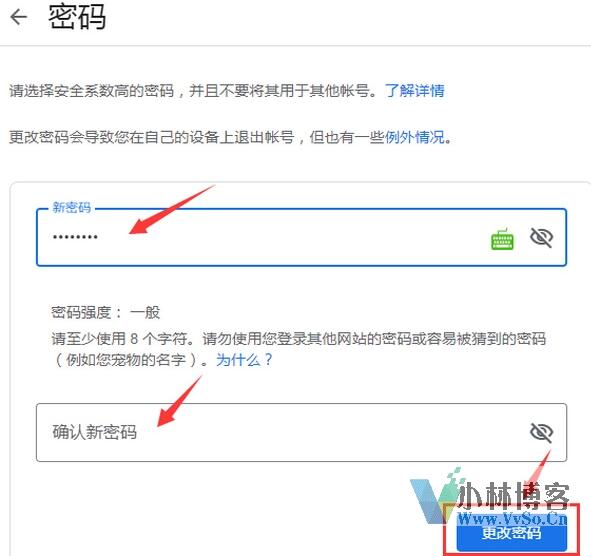Click the 小林博客 watermark title
This screenshot has height=556, width=591.
[513, 496]
